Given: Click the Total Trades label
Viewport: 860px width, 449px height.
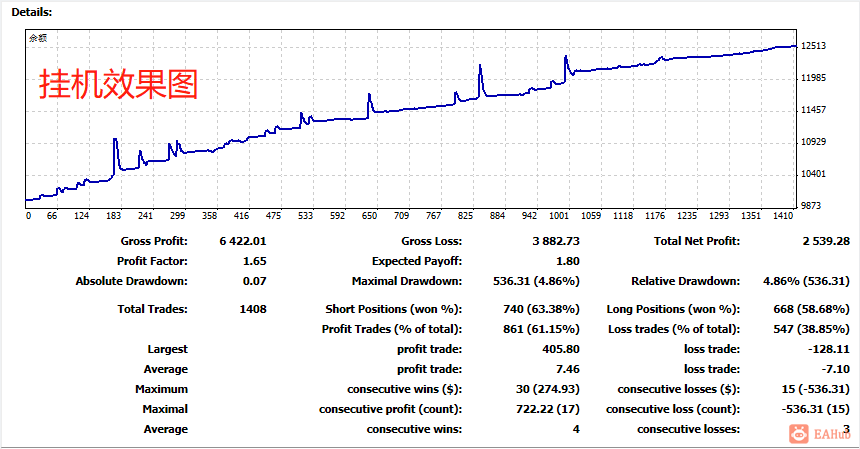Looking at the screenshot, I should click(152, 309).
